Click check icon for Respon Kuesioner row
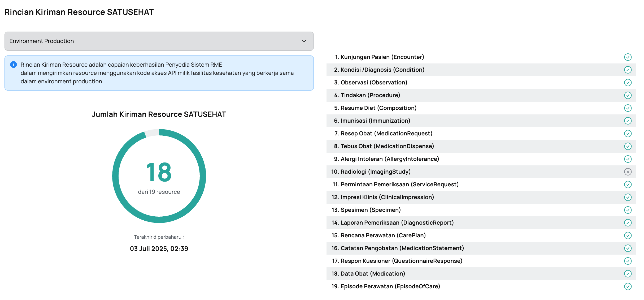Image resolution: width=644 pixels, height=300 pixels. tap(628, 261)
